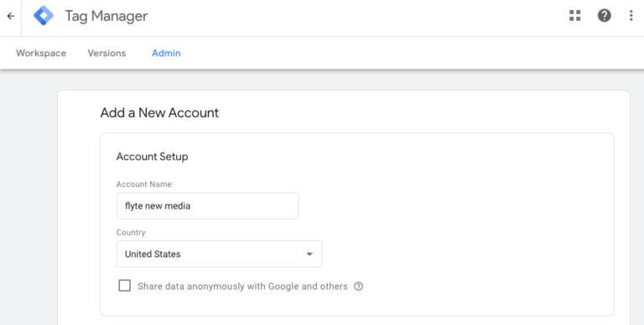Switch to the Workspace tab

[x=41, y=54]
